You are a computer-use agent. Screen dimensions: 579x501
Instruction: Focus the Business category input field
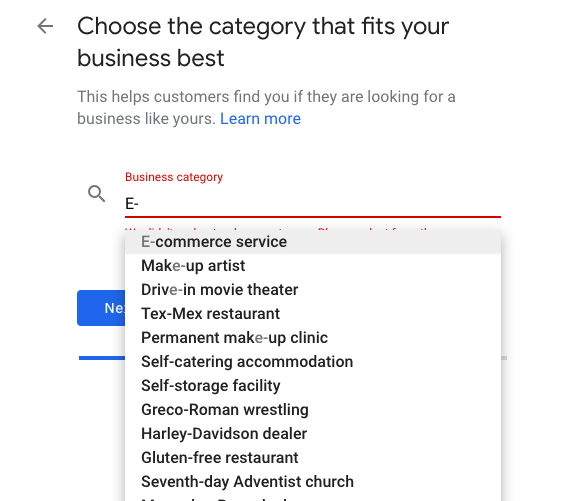(313, 204)
